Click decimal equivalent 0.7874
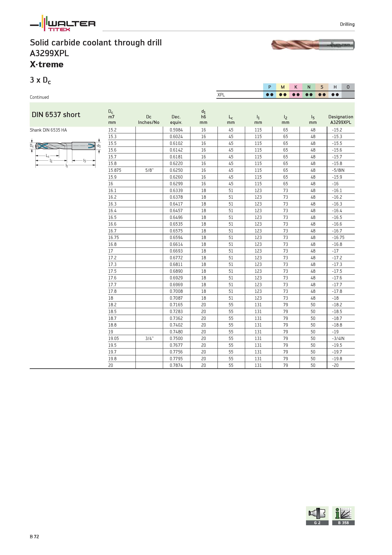 pos(176,365)
